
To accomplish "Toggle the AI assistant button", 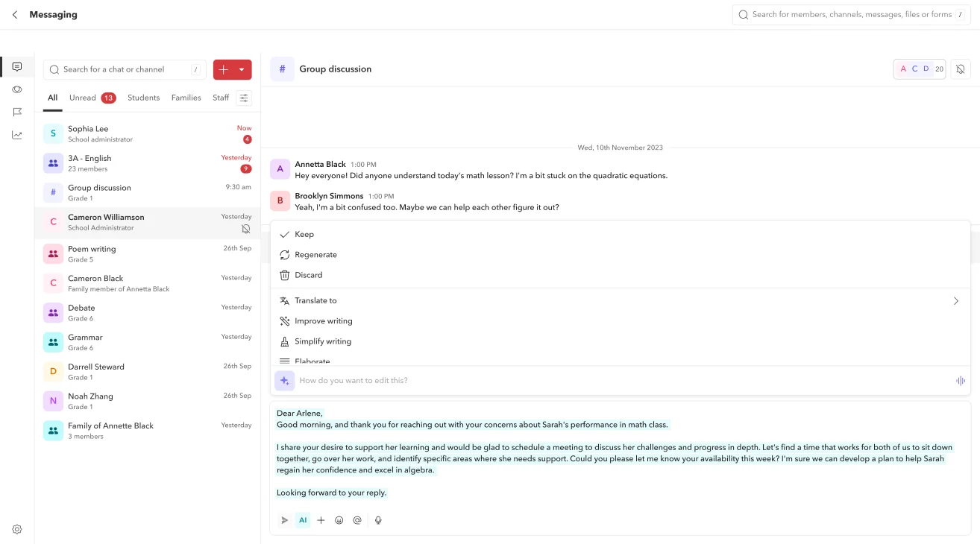I will [x=303, y=520].
